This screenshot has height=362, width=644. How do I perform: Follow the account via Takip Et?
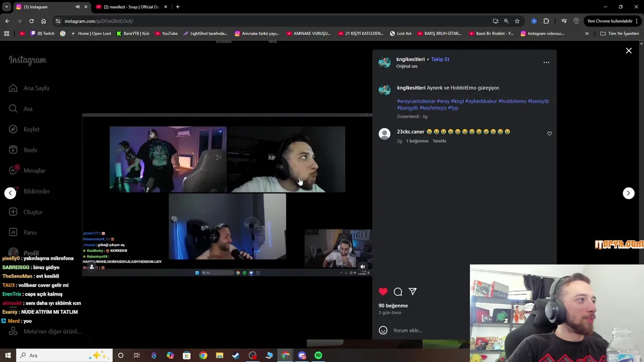(x=440, y=59)
